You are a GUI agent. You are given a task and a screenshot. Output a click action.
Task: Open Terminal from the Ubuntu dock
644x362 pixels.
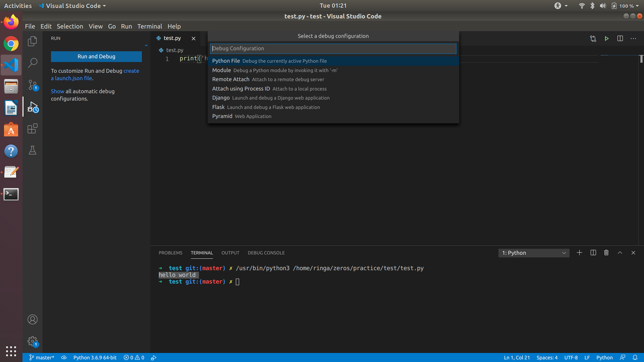[x=11, y=194]
